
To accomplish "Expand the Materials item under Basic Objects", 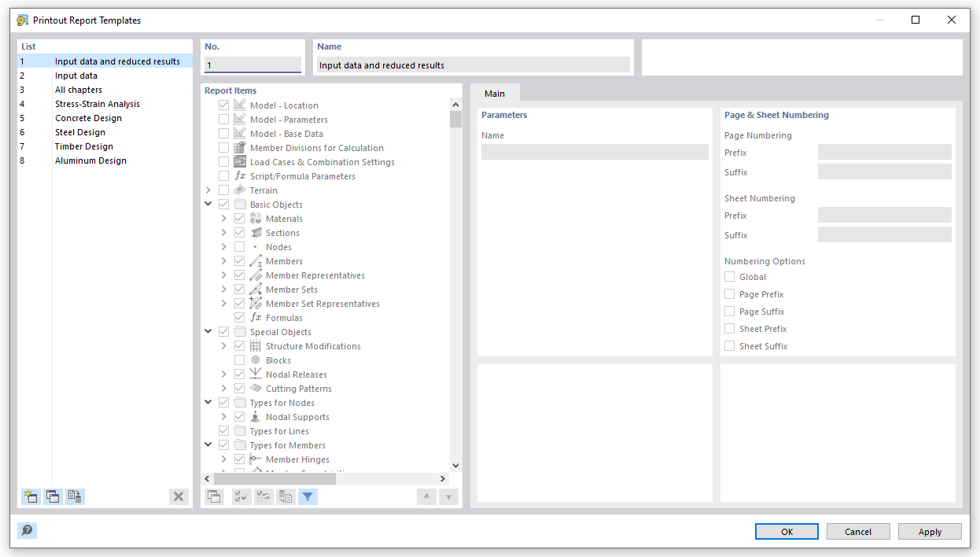I will click(223, 218).
